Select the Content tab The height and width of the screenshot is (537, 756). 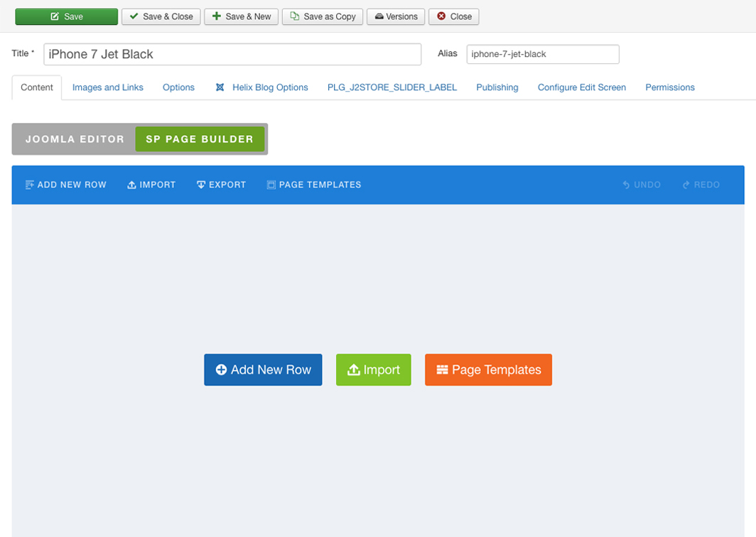pos(37,87)
